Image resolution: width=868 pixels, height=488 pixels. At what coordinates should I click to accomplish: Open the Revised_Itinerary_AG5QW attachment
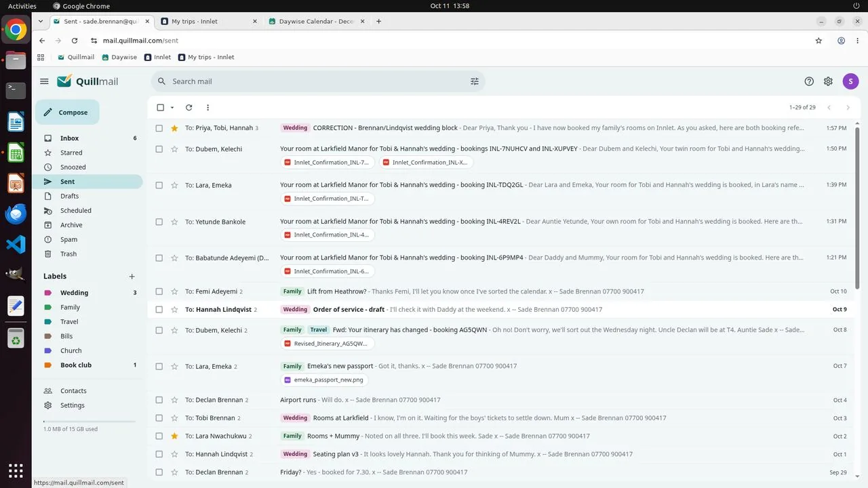pyautogui.click(x=328, y=344)
